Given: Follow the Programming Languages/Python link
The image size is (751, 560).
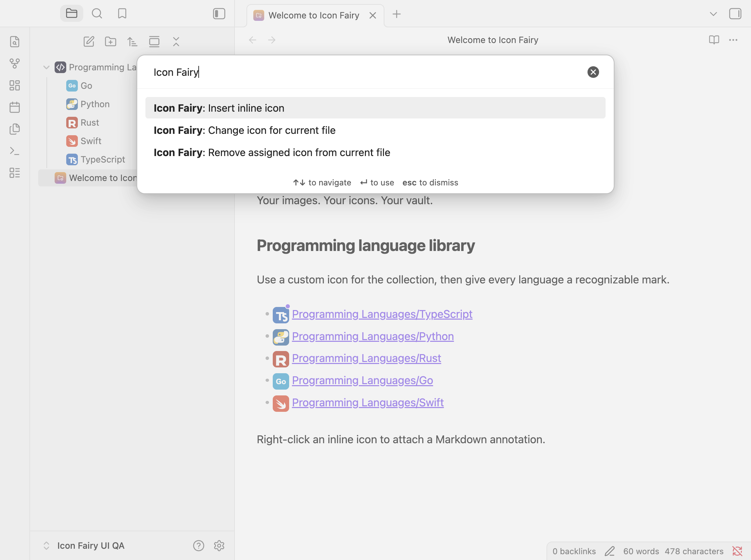Looking at the screenshot, I should coord(373,336).
